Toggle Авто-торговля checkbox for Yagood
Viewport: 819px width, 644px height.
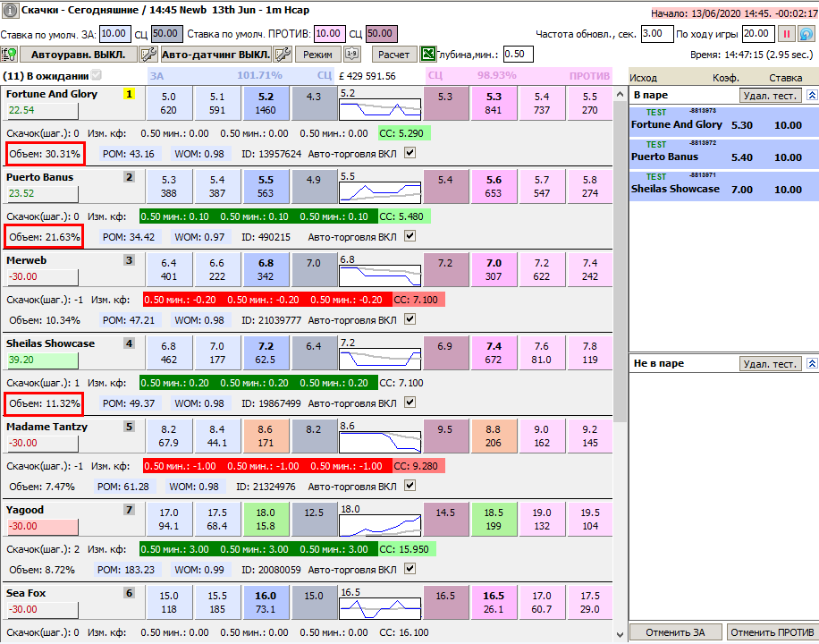(410, 569)
